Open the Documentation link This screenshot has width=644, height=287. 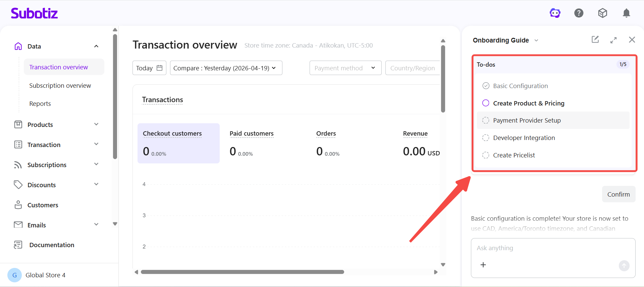click(x=52, y=245)
